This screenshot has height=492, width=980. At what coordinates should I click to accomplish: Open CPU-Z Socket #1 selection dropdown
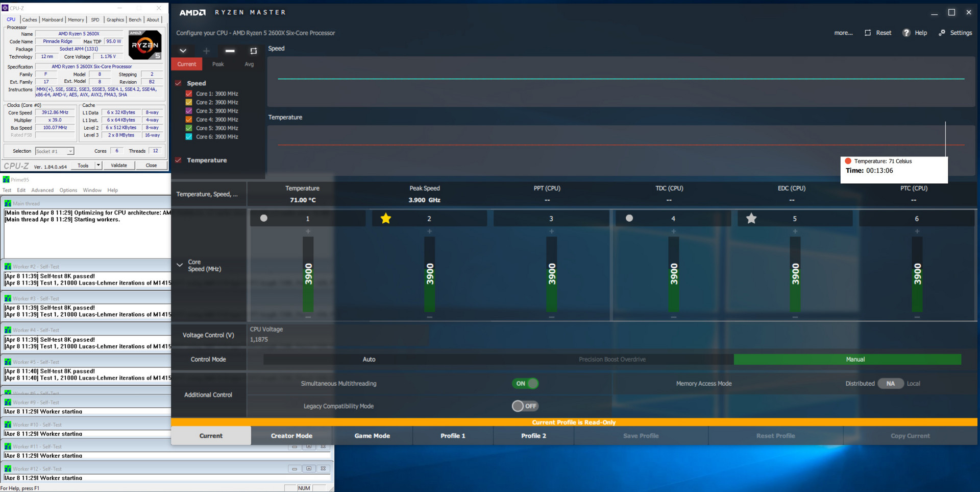point(55,151)
